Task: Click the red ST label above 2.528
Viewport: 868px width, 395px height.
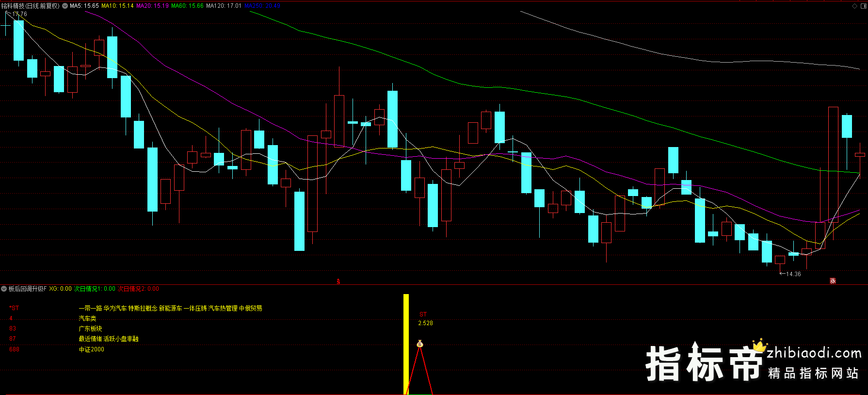Action: click(x=423, y=314)
